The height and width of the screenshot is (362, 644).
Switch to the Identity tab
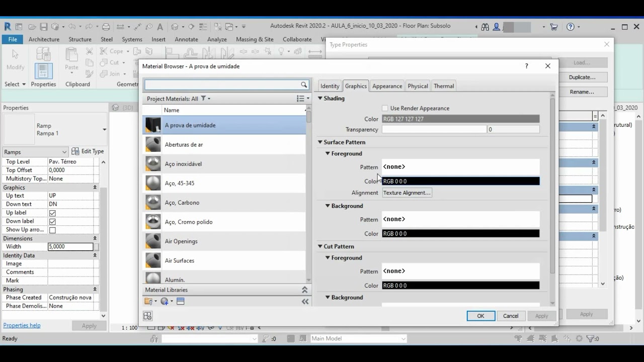[x=330, y=86]
